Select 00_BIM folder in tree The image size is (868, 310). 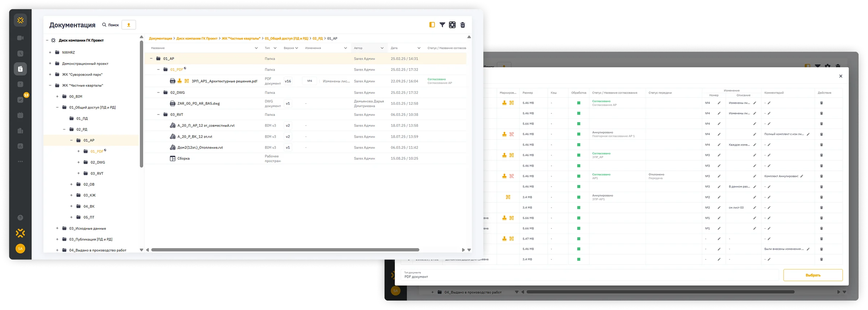(76, 96)
